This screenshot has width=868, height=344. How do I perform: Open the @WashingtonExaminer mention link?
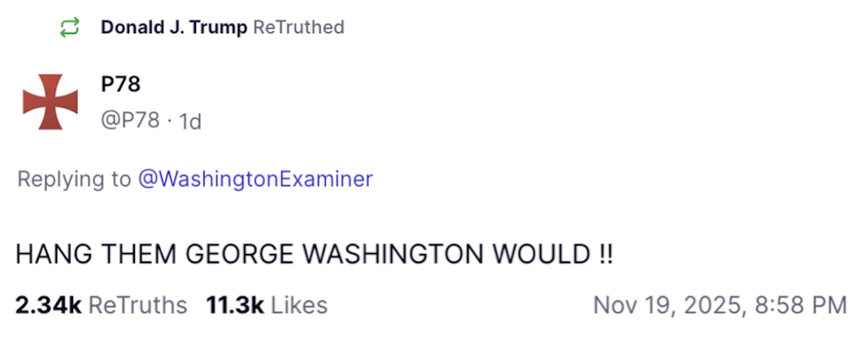pos(255,179)
